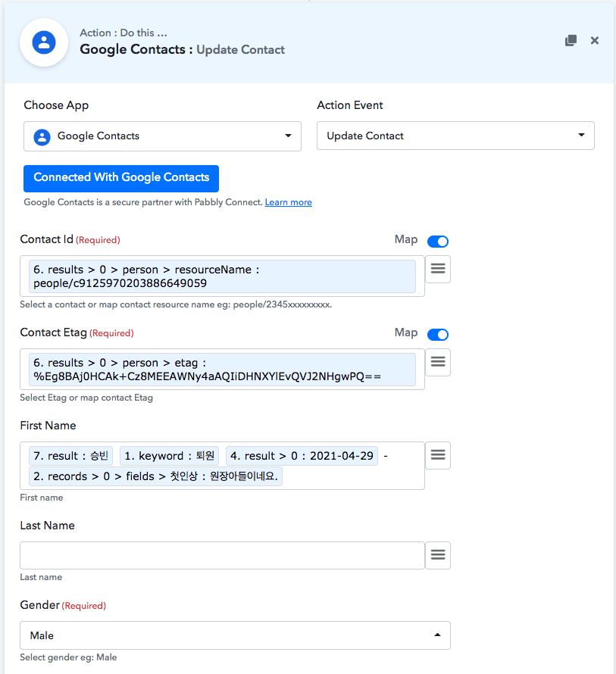The height and width of the screenshot is (674, 616).
Task: Select the '1. keyword : 퇴원' tag
Action: pyautogui.click(x=169, y=456)
